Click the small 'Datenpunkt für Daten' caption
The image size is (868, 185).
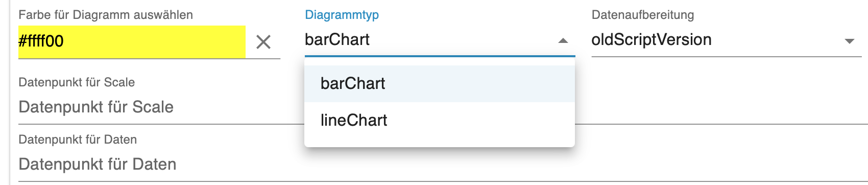click(78, 140)
